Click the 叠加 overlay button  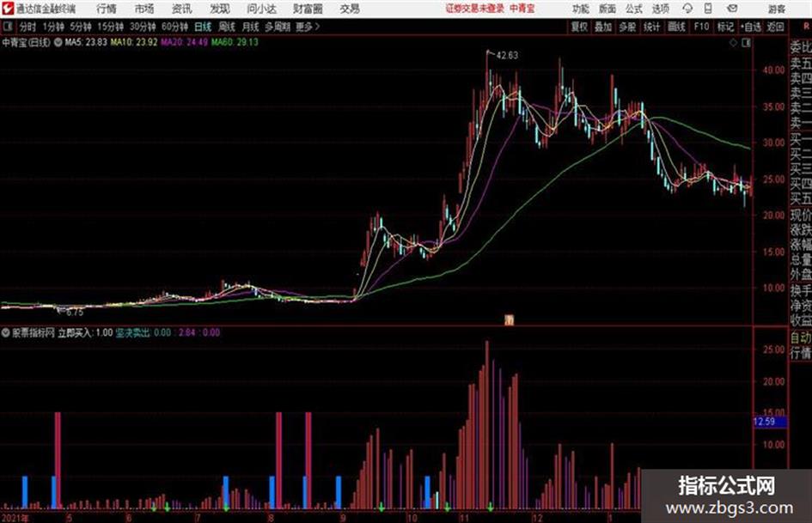click(x=603, y=27)
